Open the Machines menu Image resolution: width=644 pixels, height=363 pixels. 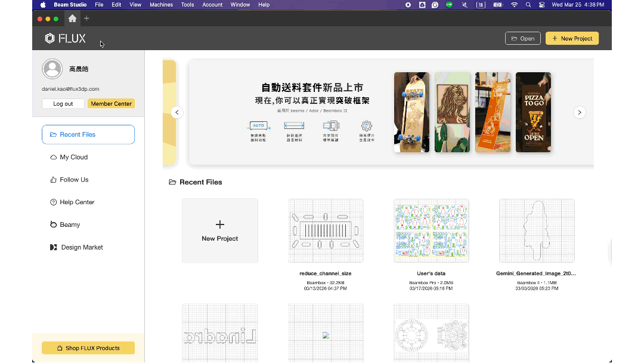coord(161,5)
